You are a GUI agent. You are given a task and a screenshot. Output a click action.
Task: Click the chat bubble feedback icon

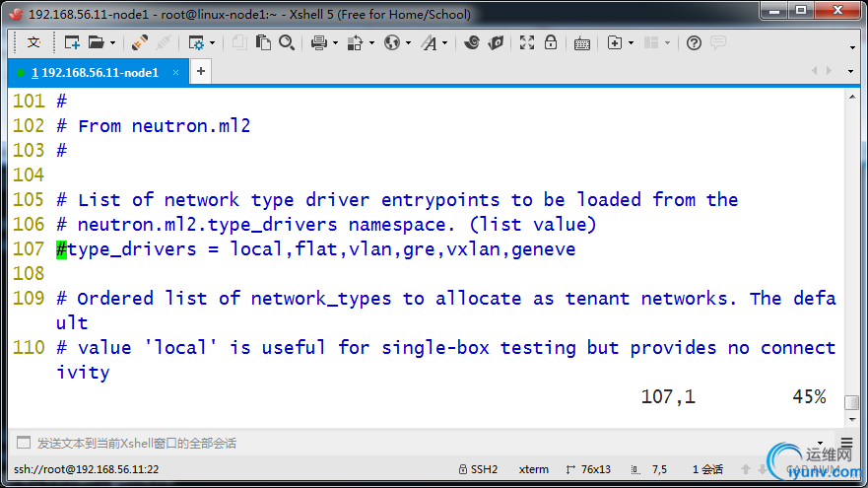pyautogui.click(x=718, y=42)
